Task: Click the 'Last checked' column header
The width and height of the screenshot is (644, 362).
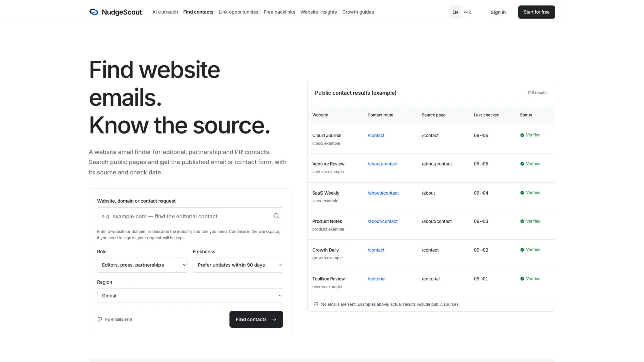Action: coord(487,115)
